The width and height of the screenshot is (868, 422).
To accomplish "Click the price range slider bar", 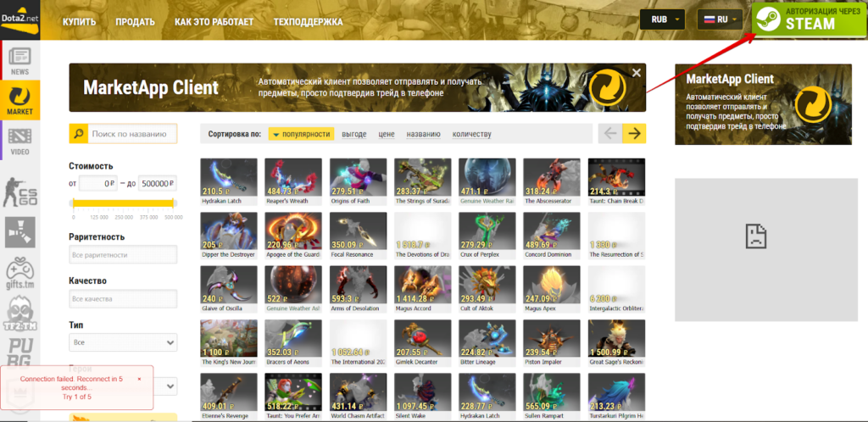I will (x=123, y=203).
